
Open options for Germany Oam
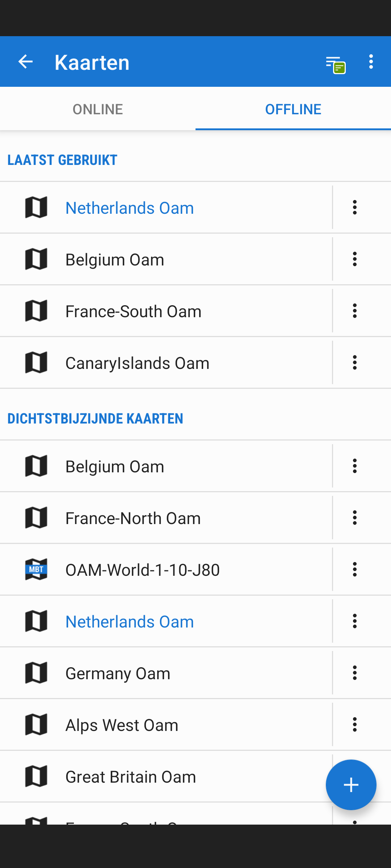(355, 673)
